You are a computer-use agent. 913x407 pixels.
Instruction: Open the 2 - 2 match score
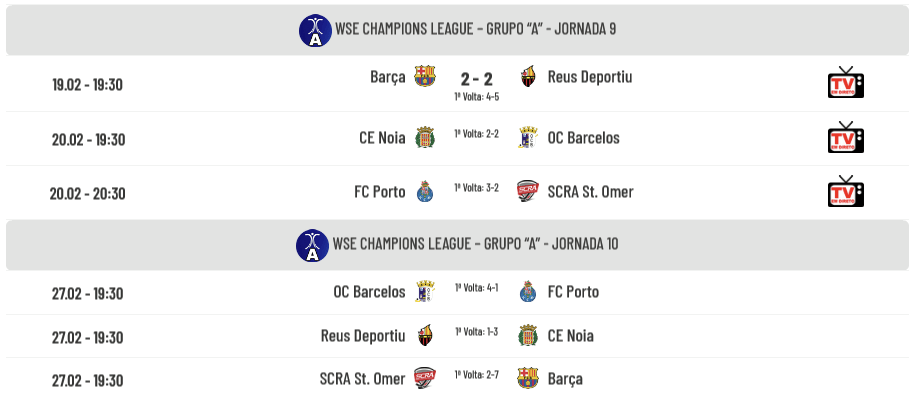click(476, 79)
